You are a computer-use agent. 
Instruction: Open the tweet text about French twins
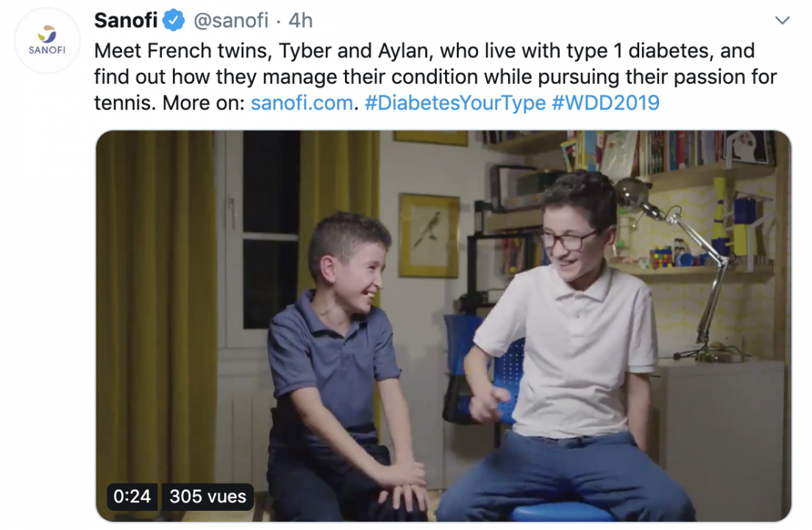click(x=435, y=77)
